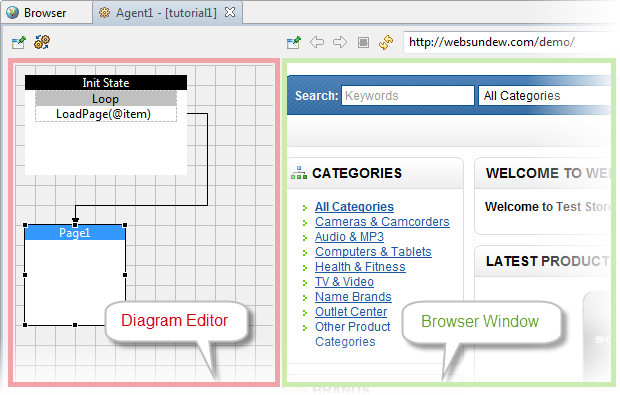The width and height of the screenshot is (620, 395).
Task: Select the LoadPage(@item) action in Init State
Action: pyautogui.click(x=104, y=114)
